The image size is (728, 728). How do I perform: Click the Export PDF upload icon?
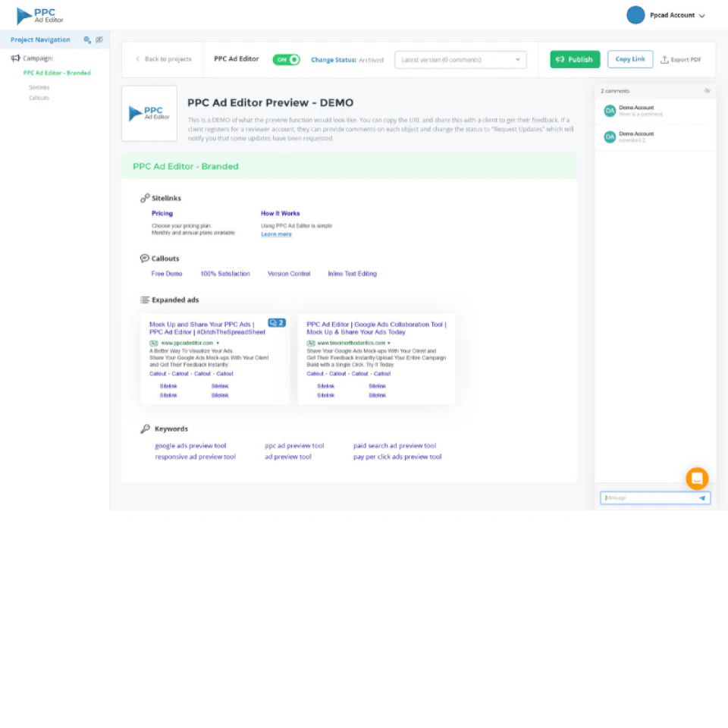[x=664, y=59]
